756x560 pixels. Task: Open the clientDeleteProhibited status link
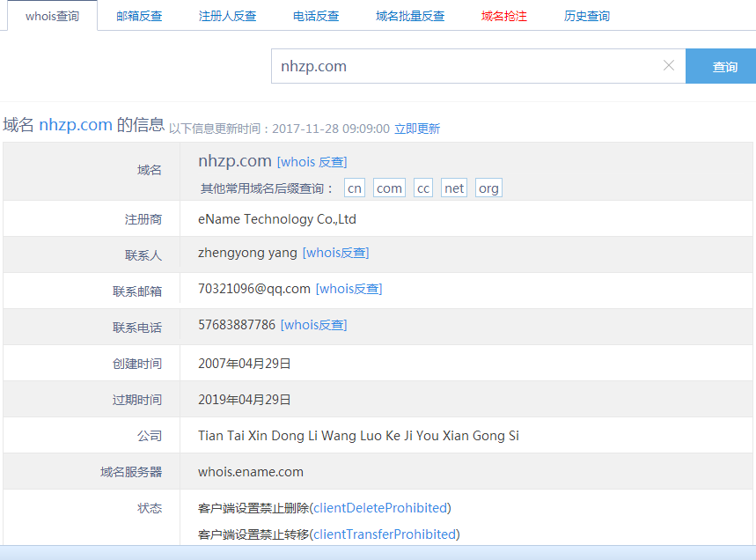[378, 507]
